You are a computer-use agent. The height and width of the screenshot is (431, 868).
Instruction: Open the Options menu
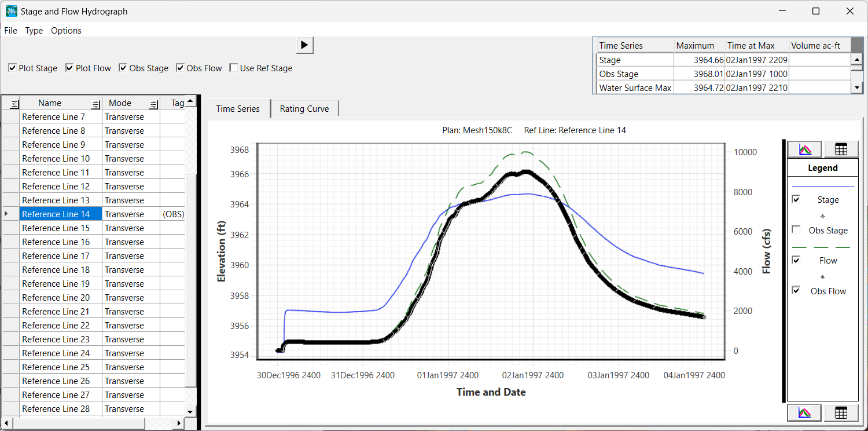tap(66, 31)
